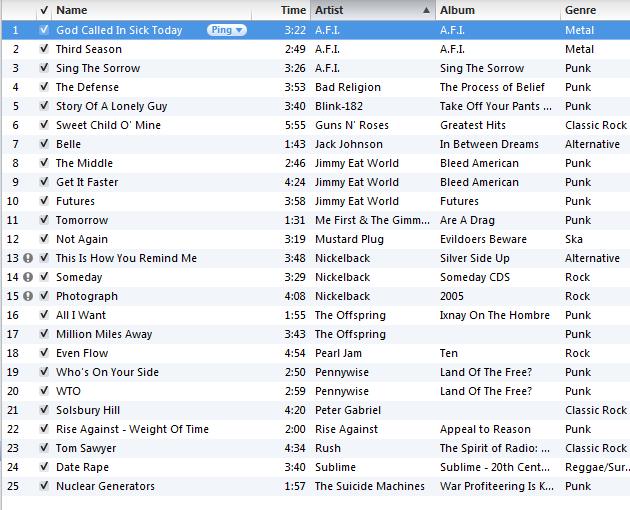Image resolution: width=630 pixels, height=510 pixels.
Task: Click the checkmark column header
Action: 44,10
